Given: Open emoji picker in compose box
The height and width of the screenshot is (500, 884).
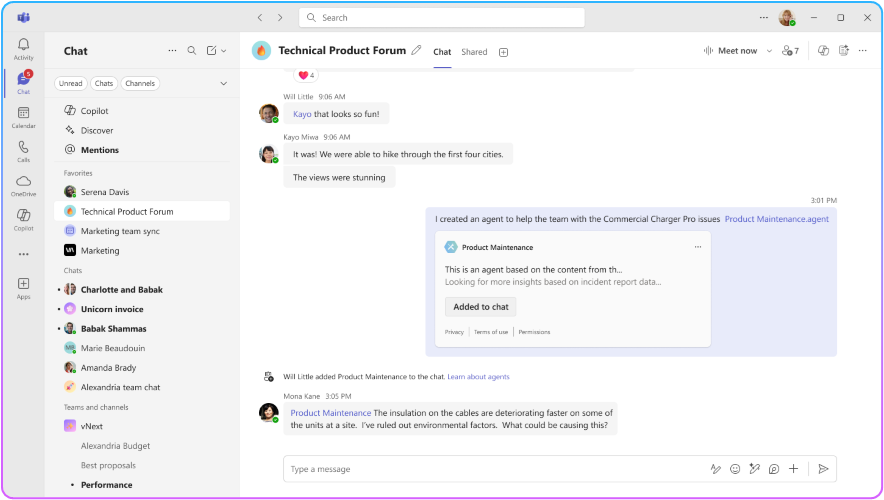Looking at the screenshot, I should (x=735, y=469).
